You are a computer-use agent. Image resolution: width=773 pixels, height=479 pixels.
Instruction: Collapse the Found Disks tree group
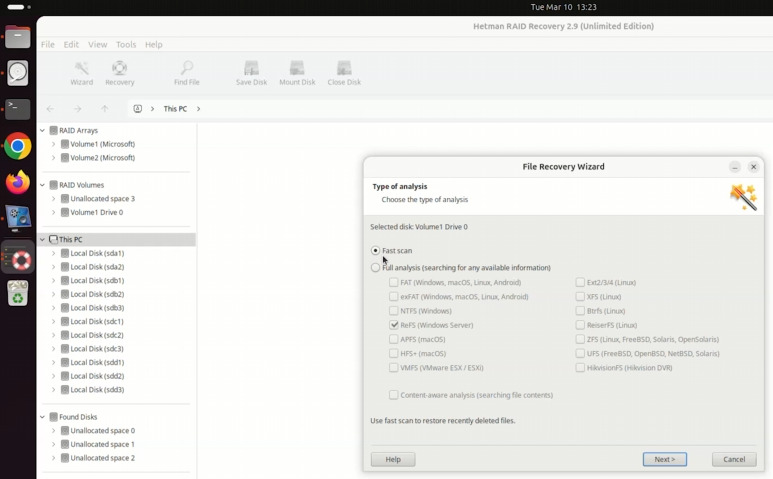click(42, 417)
